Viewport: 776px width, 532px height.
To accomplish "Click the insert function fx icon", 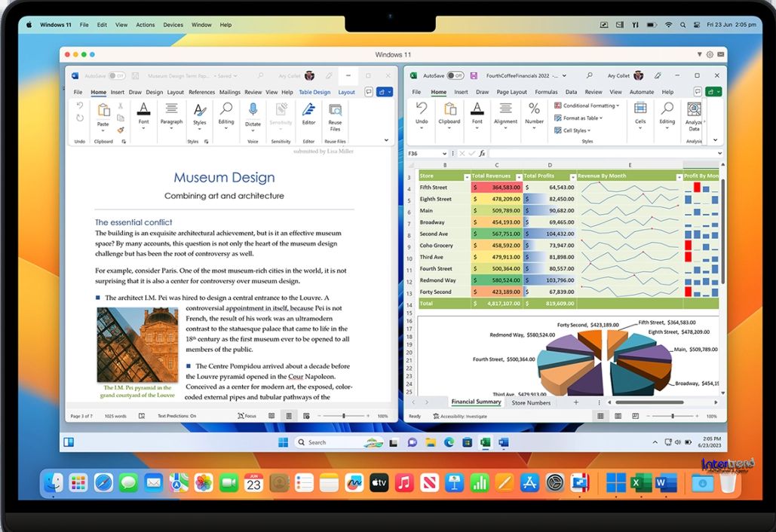I will tap(482, 153).
